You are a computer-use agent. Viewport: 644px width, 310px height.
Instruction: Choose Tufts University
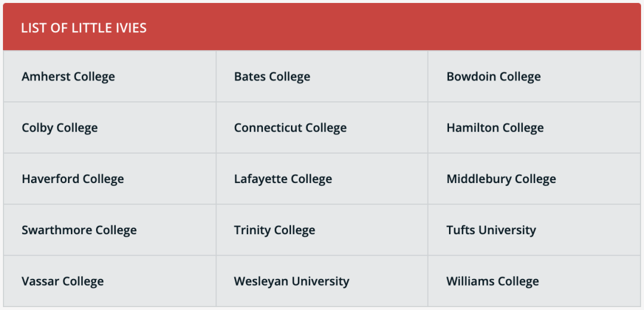[x=491, y=230]
